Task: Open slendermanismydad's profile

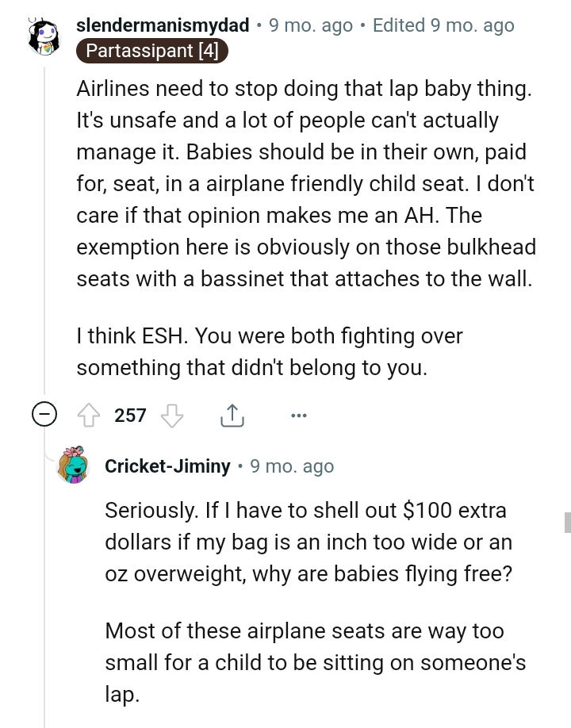Action: [163, 25]
